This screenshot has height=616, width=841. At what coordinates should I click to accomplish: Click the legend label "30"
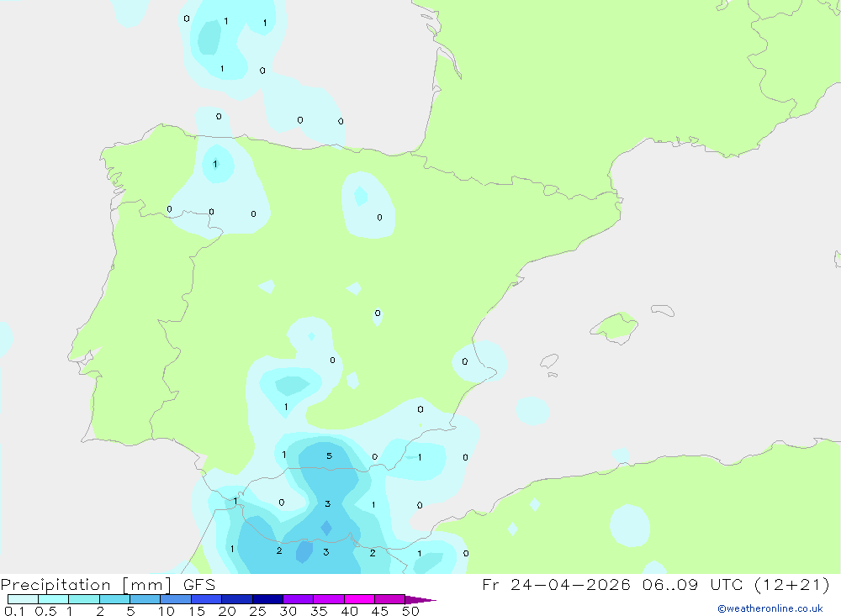click(288, 611)
